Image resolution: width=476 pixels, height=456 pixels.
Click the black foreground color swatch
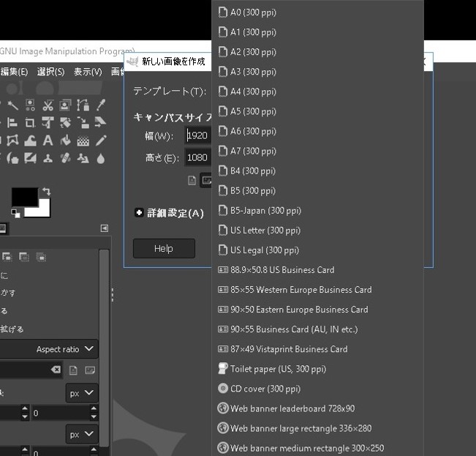click(x=24, y=198)
